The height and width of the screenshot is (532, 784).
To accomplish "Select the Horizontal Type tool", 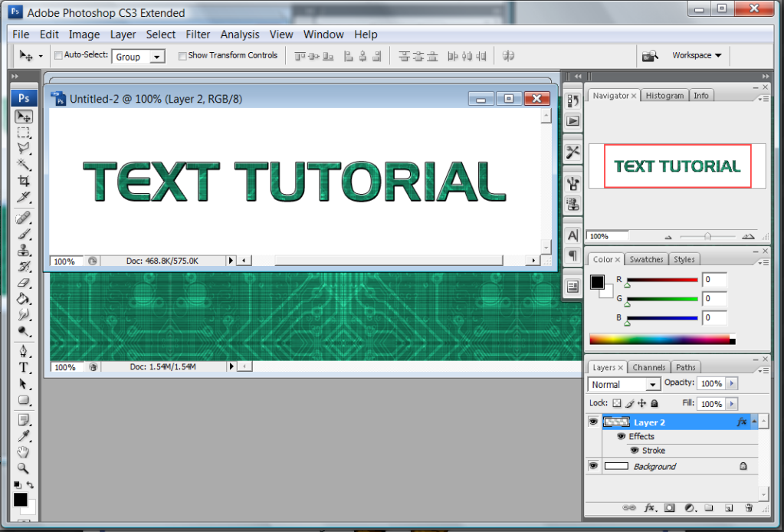I will pos(24,368).
